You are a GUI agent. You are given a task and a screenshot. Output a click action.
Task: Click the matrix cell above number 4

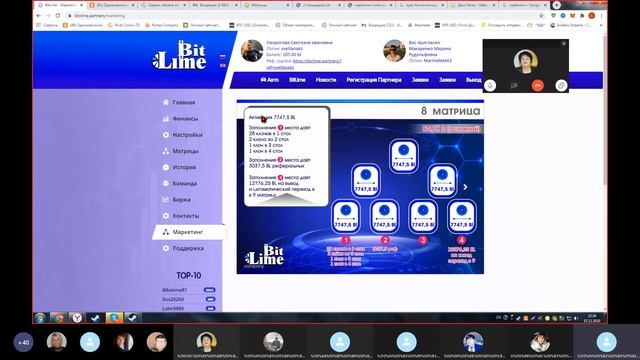[461, 216]
